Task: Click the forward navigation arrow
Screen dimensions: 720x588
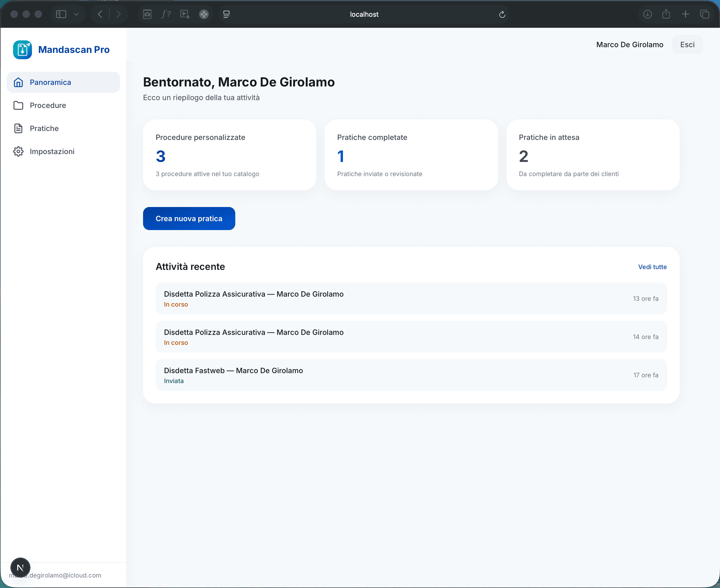Action: coord(118,14)
